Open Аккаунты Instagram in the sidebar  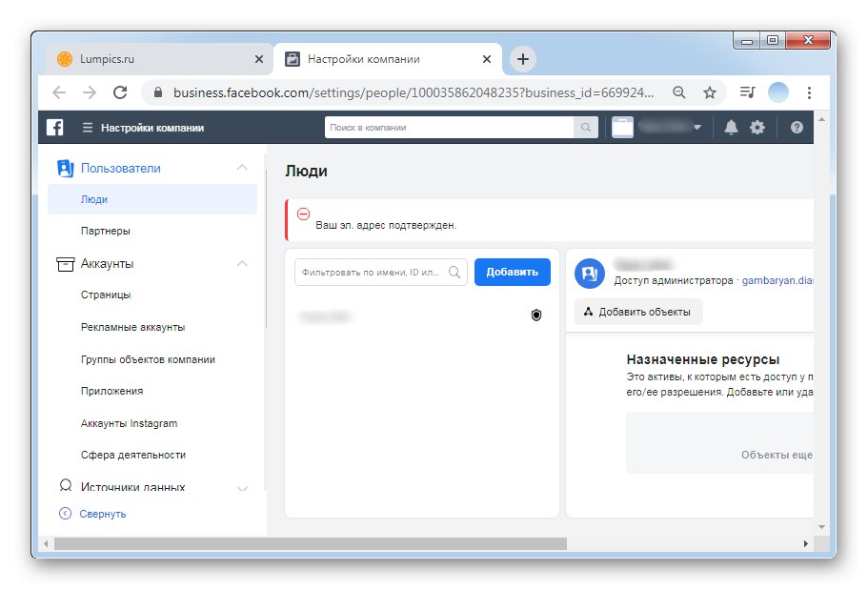pyautogui.click(x=129, y=423)
